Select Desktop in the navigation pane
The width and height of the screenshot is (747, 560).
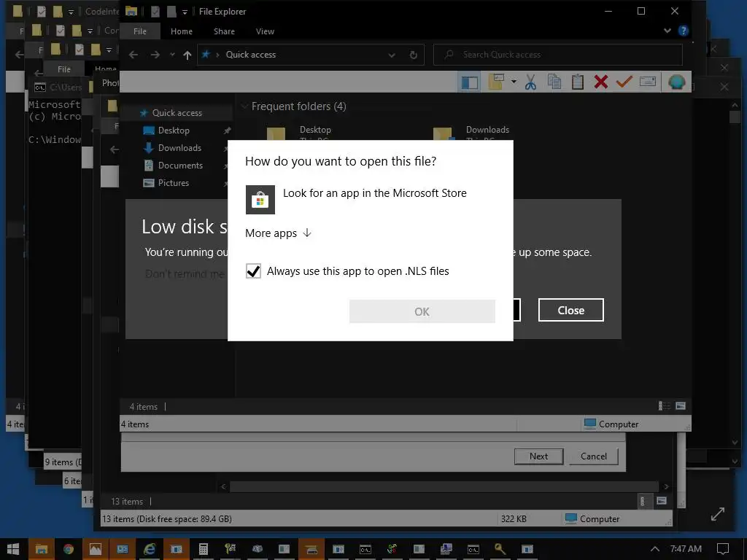(174, 131)
